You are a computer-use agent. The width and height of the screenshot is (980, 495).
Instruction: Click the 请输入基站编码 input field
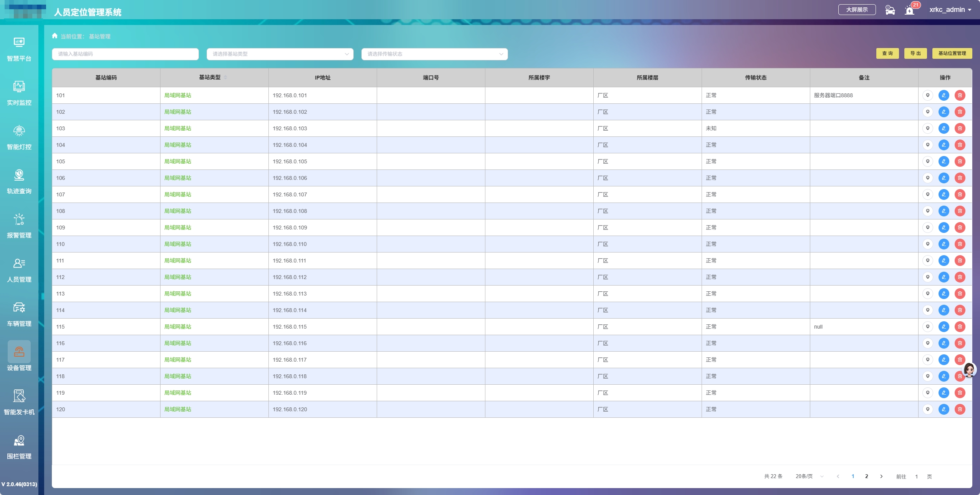(125, 54)
